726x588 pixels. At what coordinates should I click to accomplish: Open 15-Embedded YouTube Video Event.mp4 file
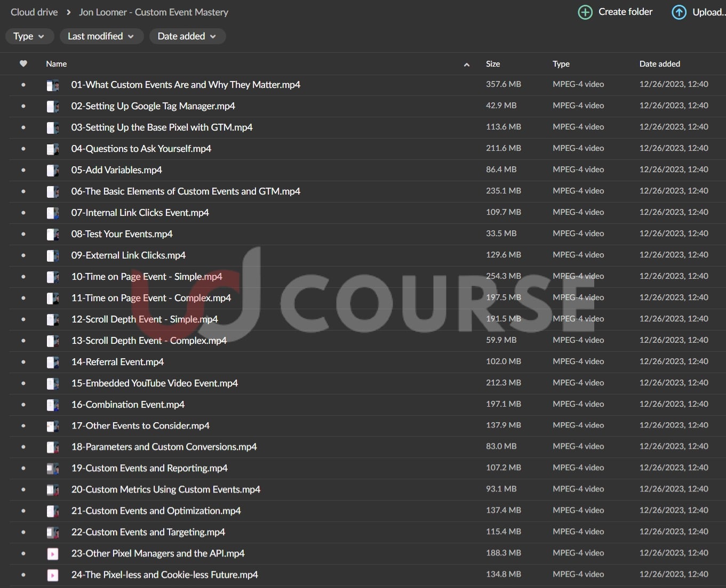click(x=155, y=383)
